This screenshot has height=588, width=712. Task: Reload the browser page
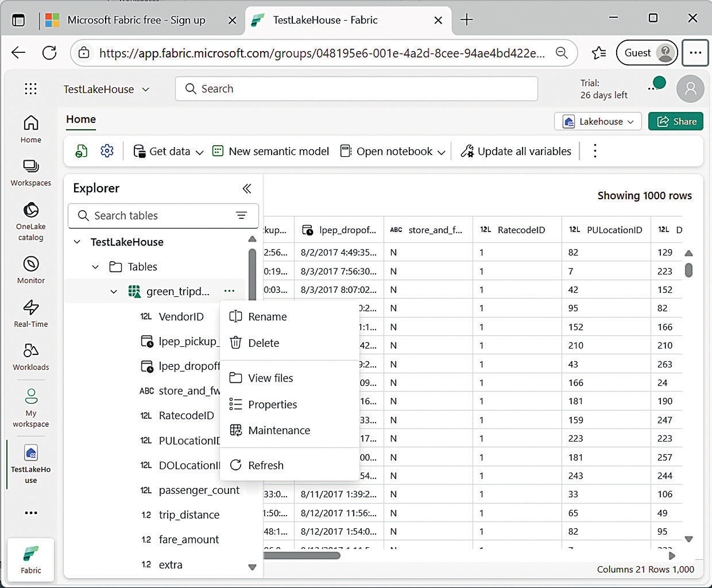point(50,53)
